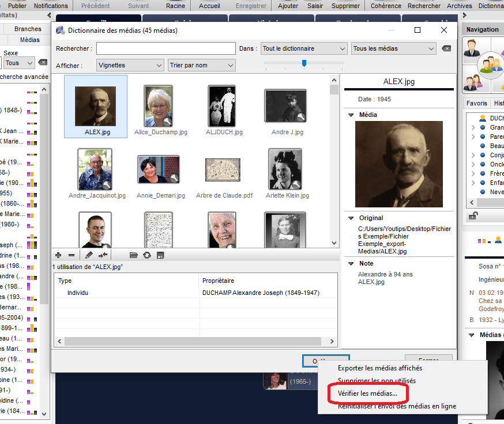Click the merge arrows icon in media toolbar
This screenshot has height=424, width=504.
(103, 255)
